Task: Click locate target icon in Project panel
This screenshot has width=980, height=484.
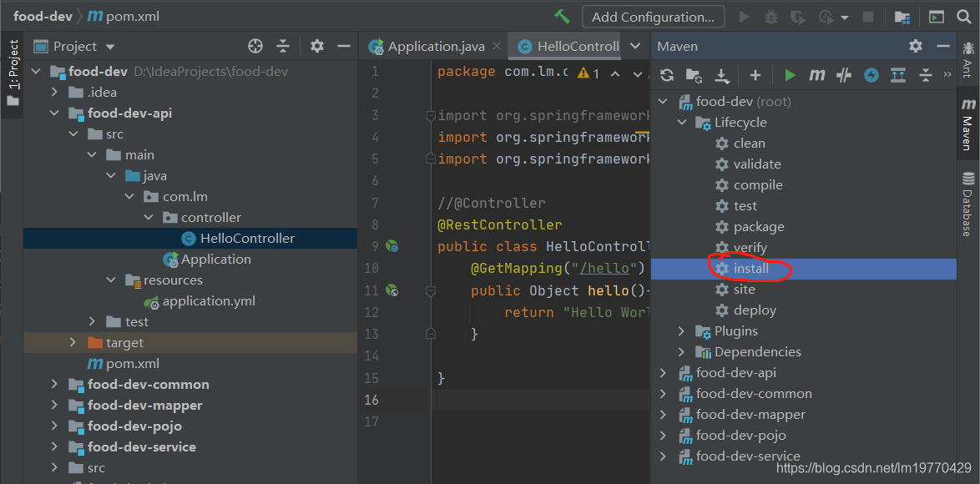Action: [255, 46]
